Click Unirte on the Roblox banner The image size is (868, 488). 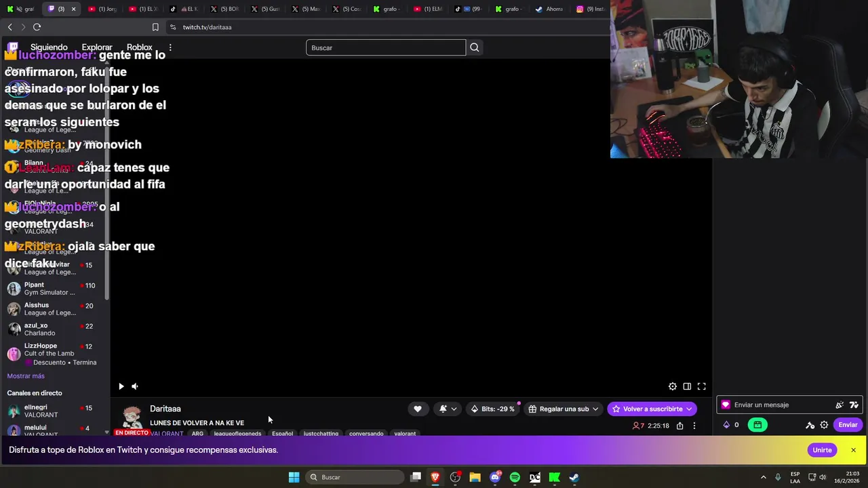tap(822, 450)
